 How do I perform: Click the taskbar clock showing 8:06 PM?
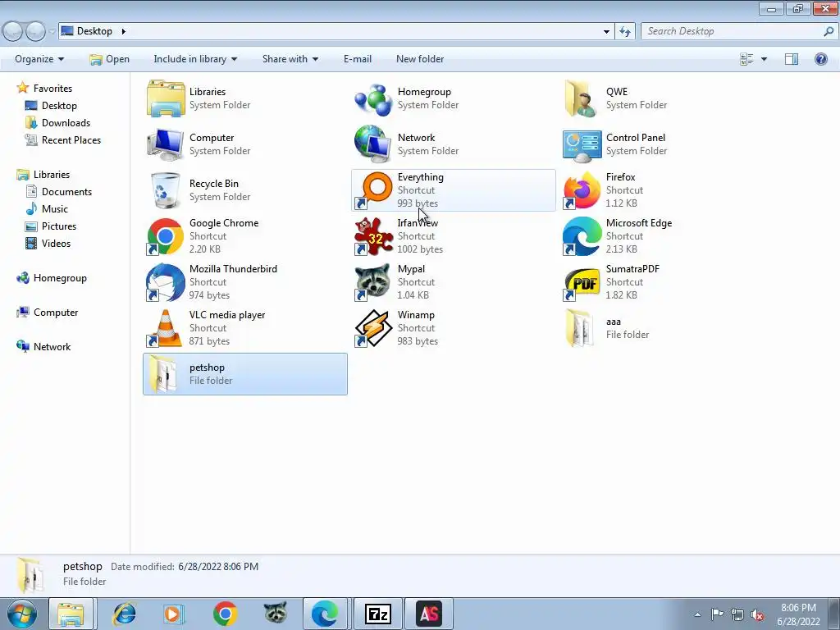pyautogui.click(x=798, y=614)
